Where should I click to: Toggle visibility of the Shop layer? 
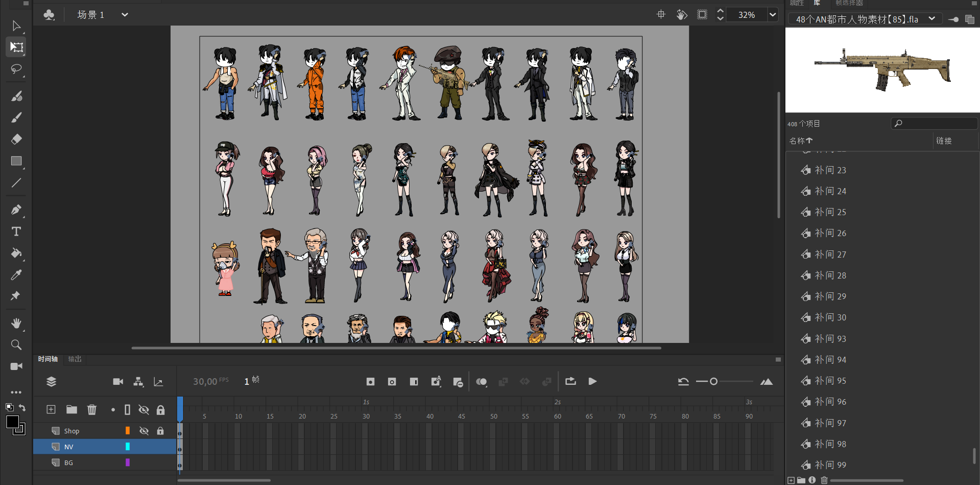pyautogui.click(x=144, y=431)
